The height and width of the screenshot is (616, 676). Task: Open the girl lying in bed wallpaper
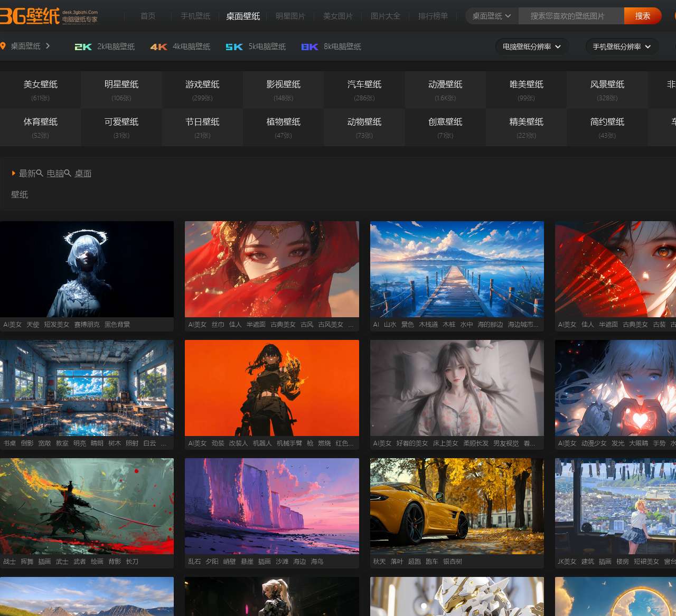pos(457,388)
